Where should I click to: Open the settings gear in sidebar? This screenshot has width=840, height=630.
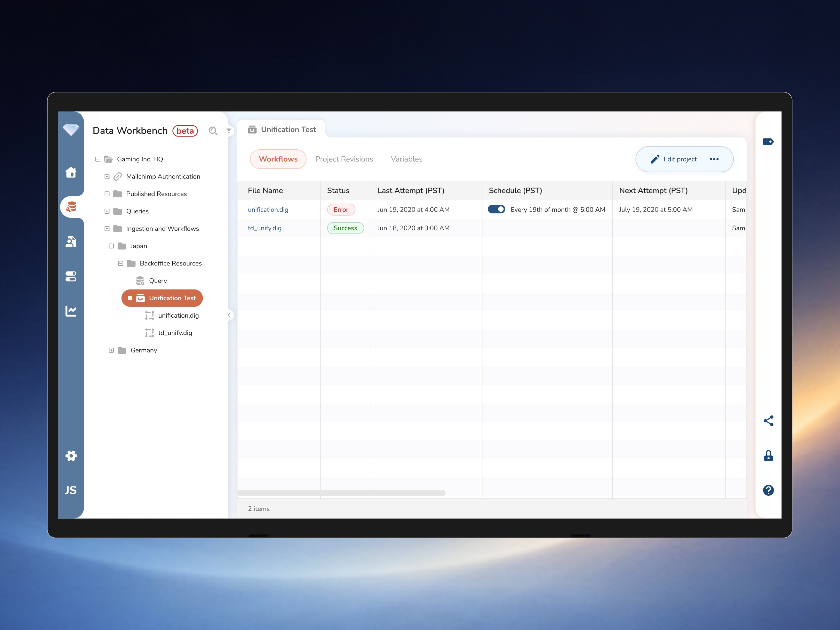(71, 455)
